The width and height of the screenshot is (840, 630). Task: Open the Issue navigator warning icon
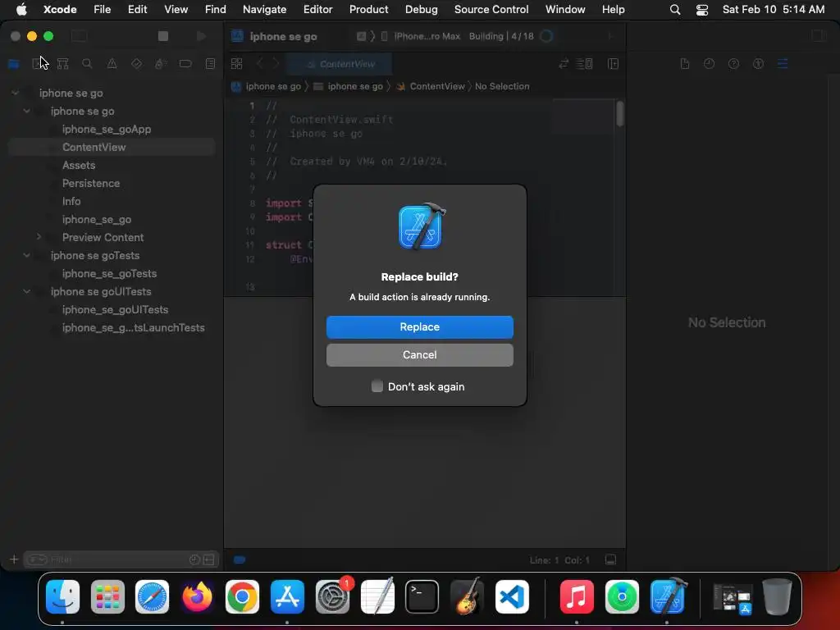112,64
